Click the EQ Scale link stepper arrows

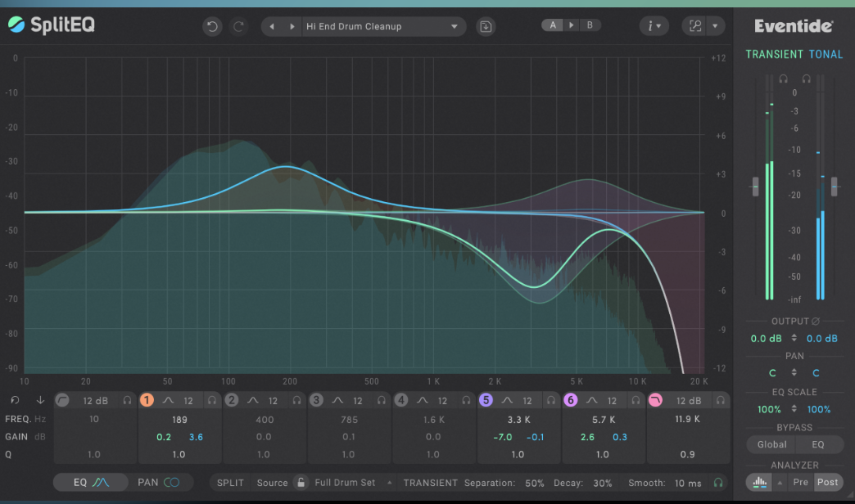tap(794, 408)
